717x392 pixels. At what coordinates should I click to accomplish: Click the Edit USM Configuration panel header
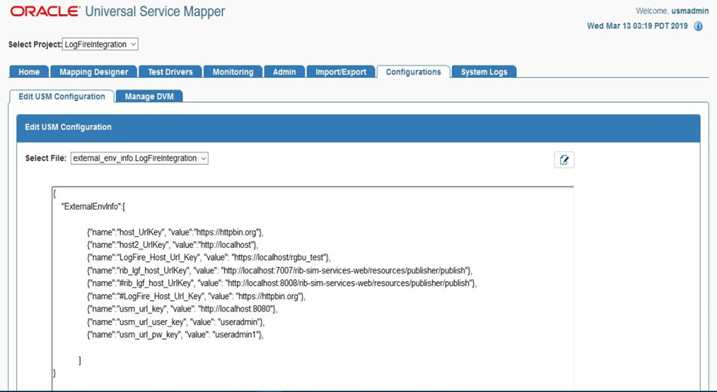pyautogui.click(x=358, y=128)
